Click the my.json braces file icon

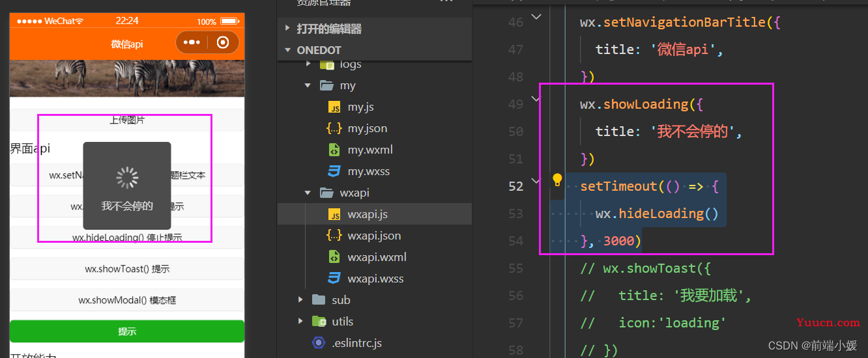(x=334, y=129)
